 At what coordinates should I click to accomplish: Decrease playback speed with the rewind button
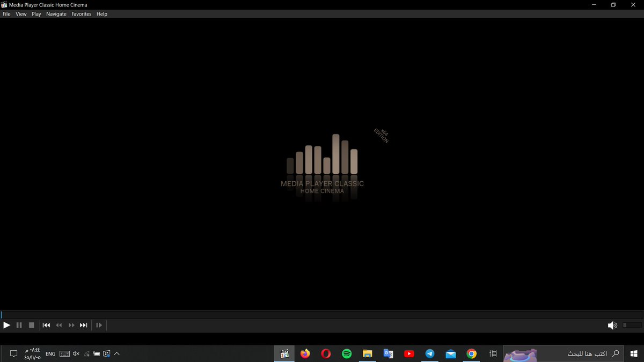tap(59, 325)
